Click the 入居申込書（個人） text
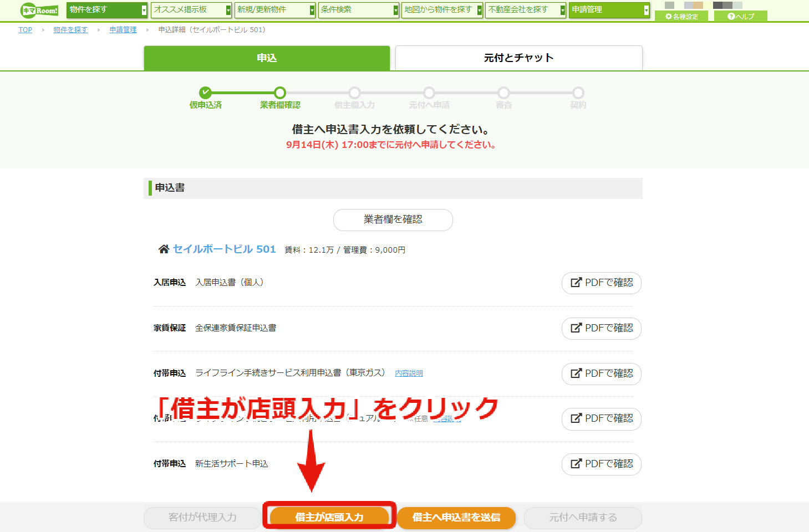809x532 pixels. pyautogui.click(x=231, y=283)
